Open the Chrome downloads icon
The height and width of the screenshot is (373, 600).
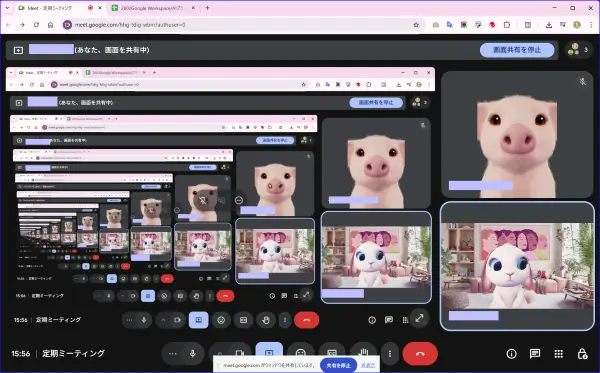pos(548,25)
